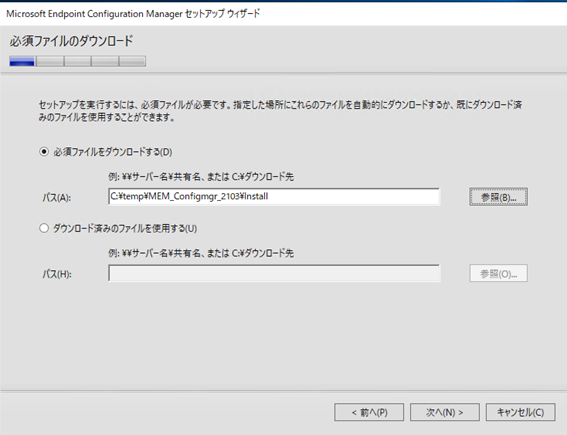This screenshot has height=435, width=567.
Task: Click the example path text above パス(A) field
Action: [x=201, y=177]
